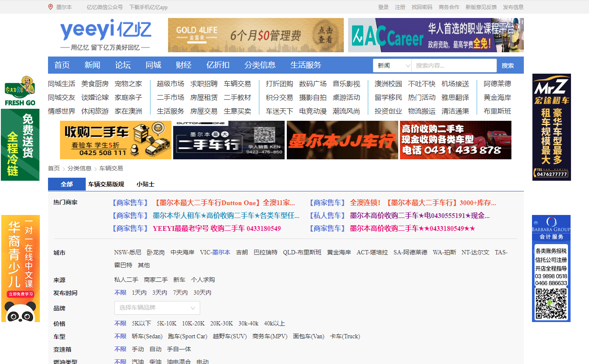Select 5K-10K price range filter
The image size is (589, 364).
[166, 324]
